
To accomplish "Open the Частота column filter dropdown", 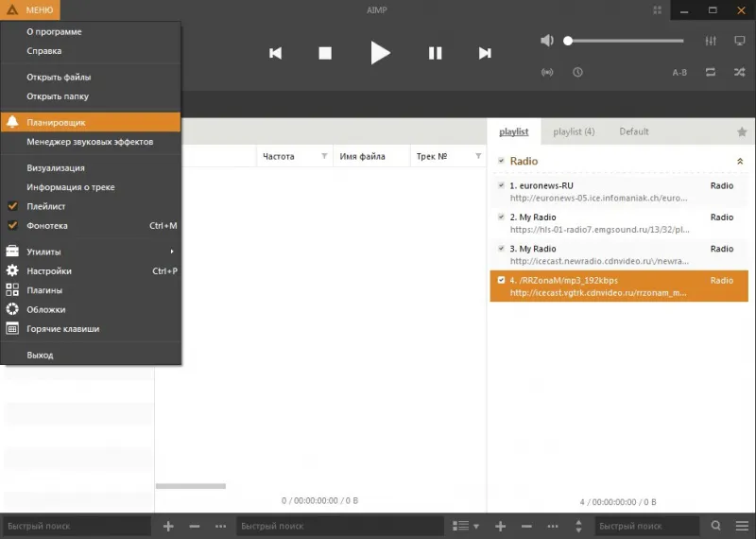I will click(324, 156).
